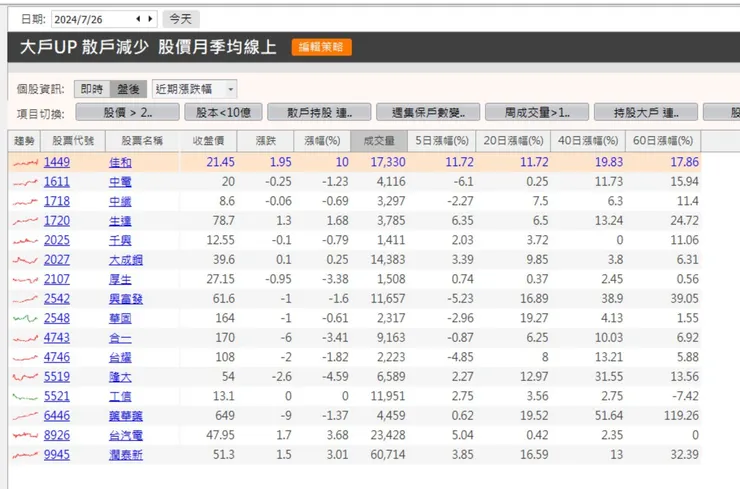Image resolution: width=740 pixels, height=489 pixels.
Task: Click volume value 23,428
Action: pyautogui.click(x=388, y=435)
